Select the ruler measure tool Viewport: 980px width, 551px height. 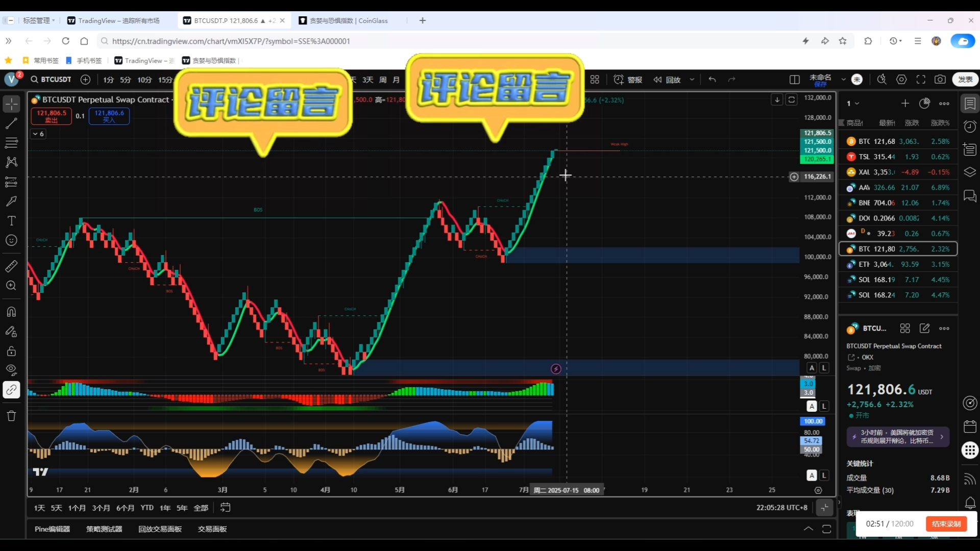click(x=11, y=266)
